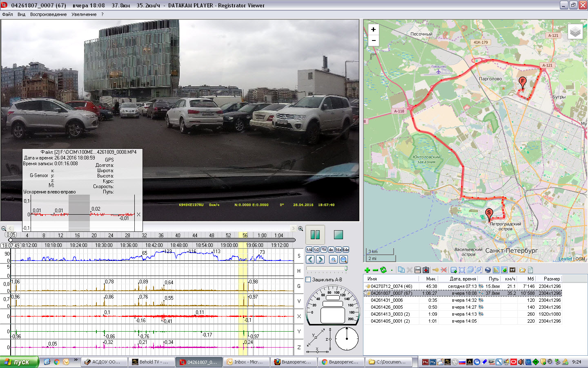The height and width of the screenshot is (368, 588).
Task: Open the Воспроизведение menu
Action: (48, 14)
